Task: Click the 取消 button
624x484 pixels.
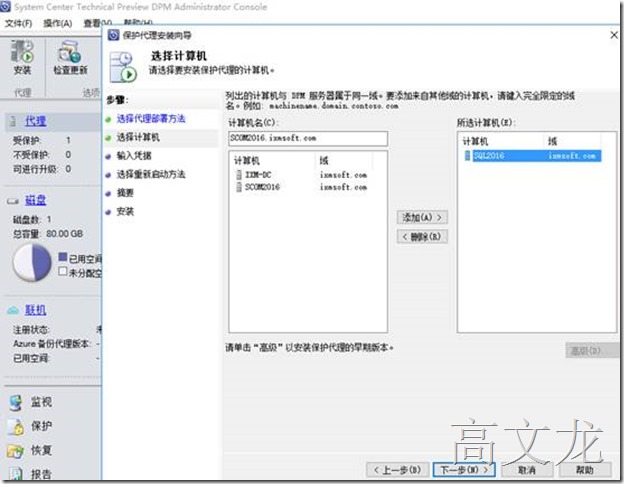Action: [527, 470]
